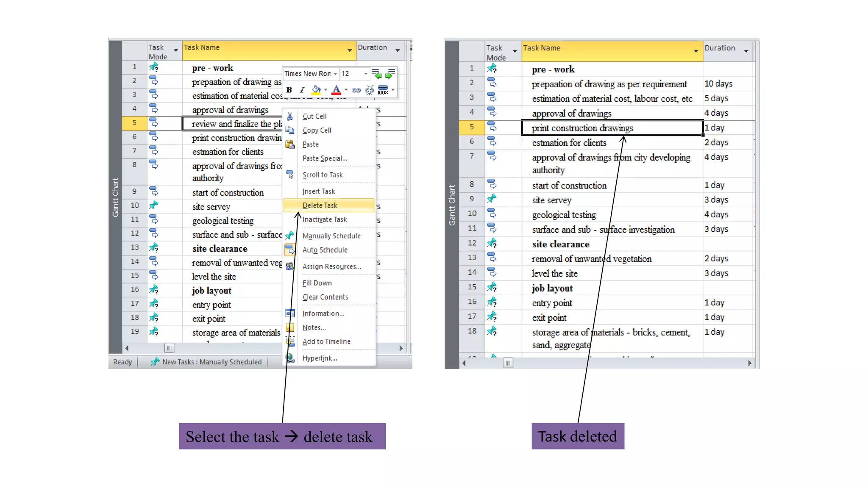Select Fill Down menu entry

point(317,283)
